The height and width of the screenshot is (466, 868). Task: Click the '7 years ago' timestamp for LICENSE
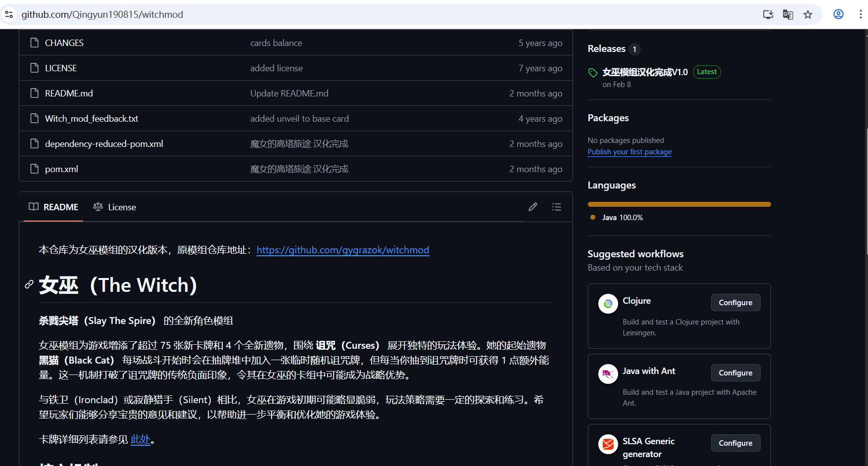pyautogui.click(x=540, y=68)
